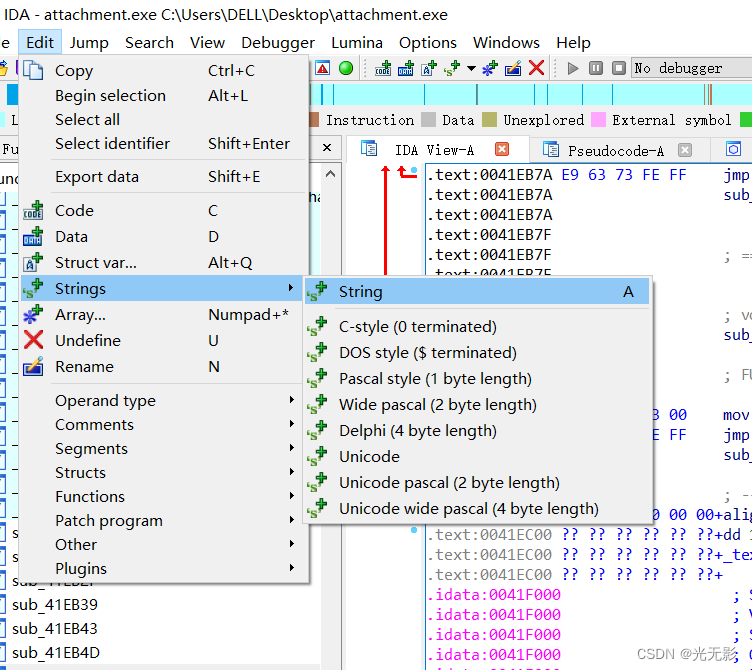752x670 pixels.
Task: Open the No debugger combo box
Action: (x=692, y=68)
